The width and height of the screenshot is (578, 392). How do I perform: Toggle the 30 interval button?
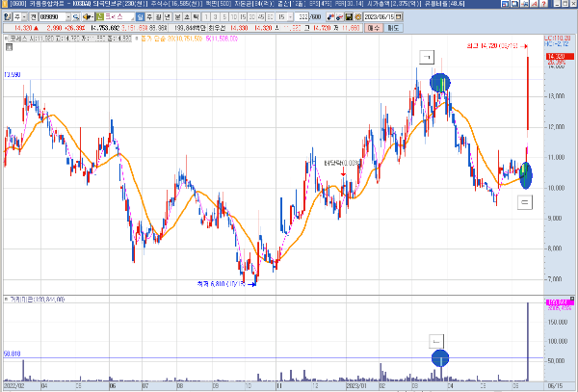coord(252,17)
